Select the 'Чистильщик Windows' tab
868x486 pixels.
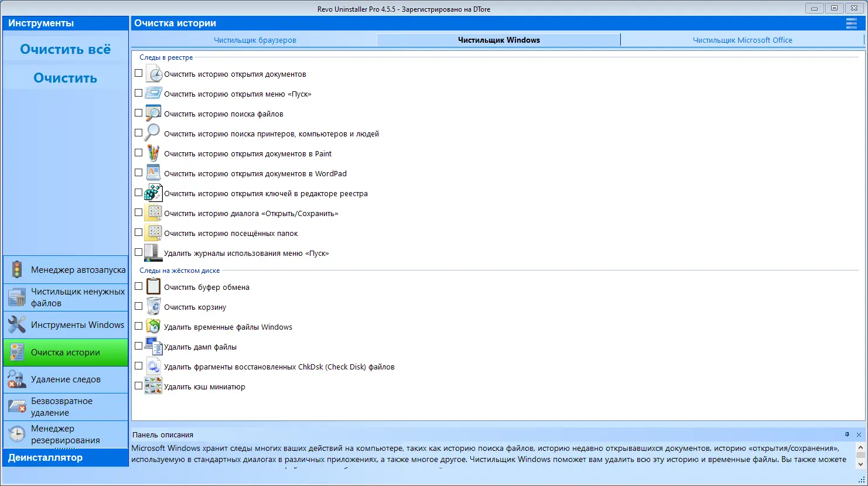(x=499, y=40)
